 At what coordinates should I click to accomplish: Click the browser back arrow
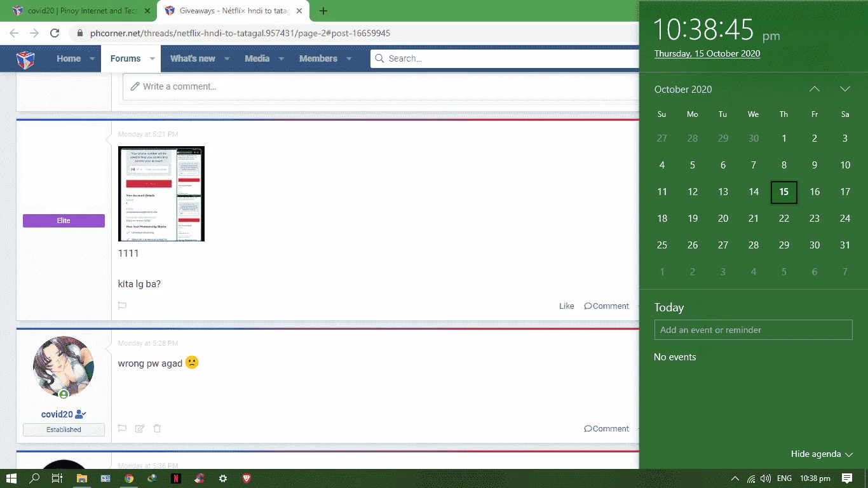coord(13,33)
